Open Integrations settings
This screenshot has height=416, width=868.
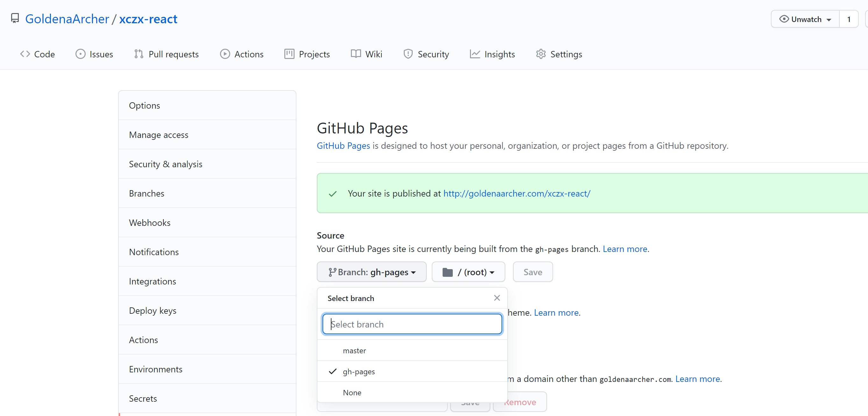tap(207, 281)
